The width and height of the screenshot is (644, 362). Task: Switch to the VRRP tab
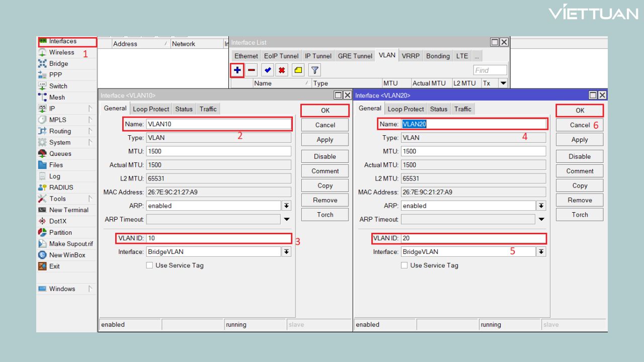411,56
